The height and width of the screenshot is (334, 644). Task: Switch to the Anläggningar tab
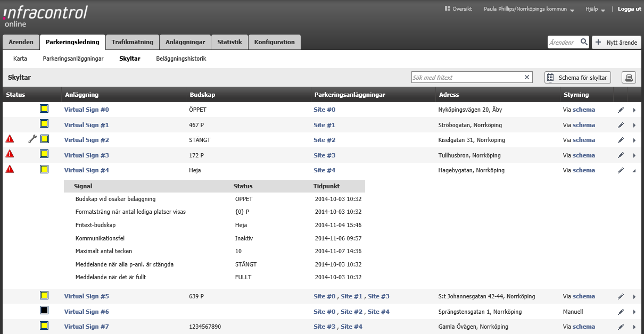185,42
